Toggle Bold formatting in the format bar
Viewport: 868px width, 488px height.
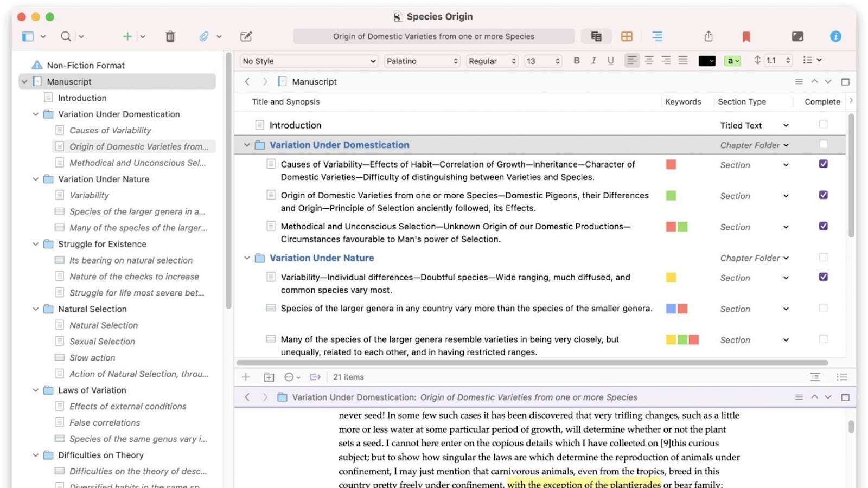tap(577, 61)
